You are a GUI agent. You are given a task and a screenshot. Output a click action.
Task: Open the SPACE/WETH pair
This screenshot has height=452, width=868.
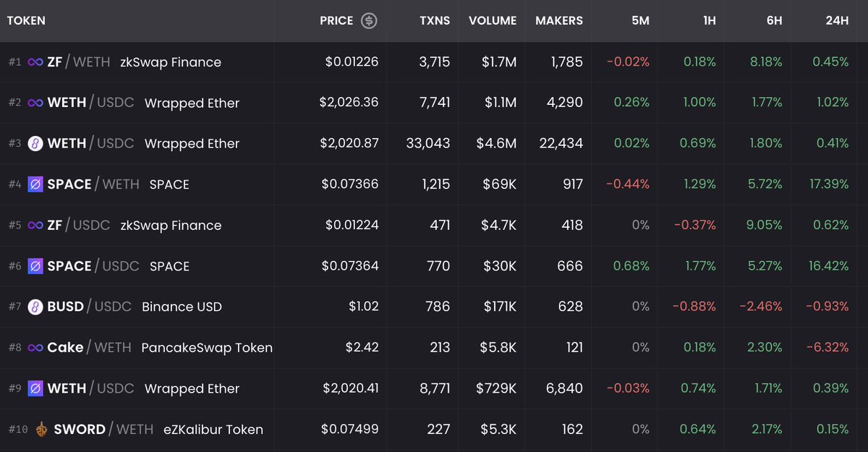point(434,184)
